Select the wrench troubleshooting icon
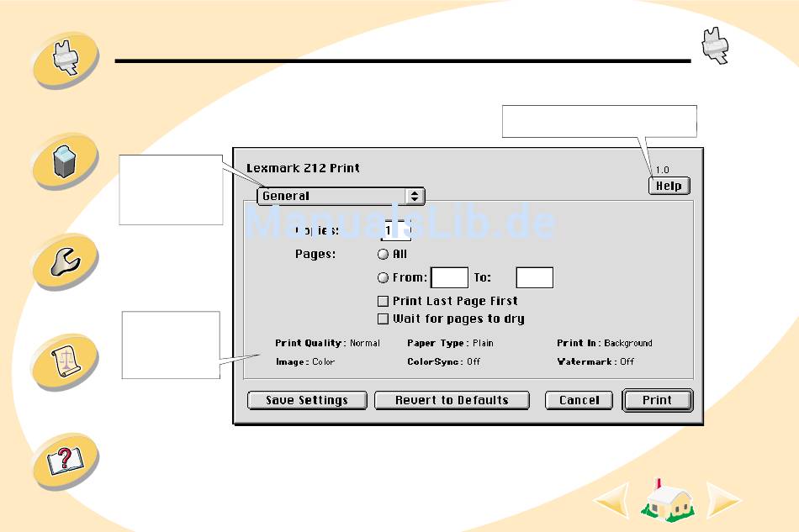This screenshot has width=799, height=532. point(65,261)
